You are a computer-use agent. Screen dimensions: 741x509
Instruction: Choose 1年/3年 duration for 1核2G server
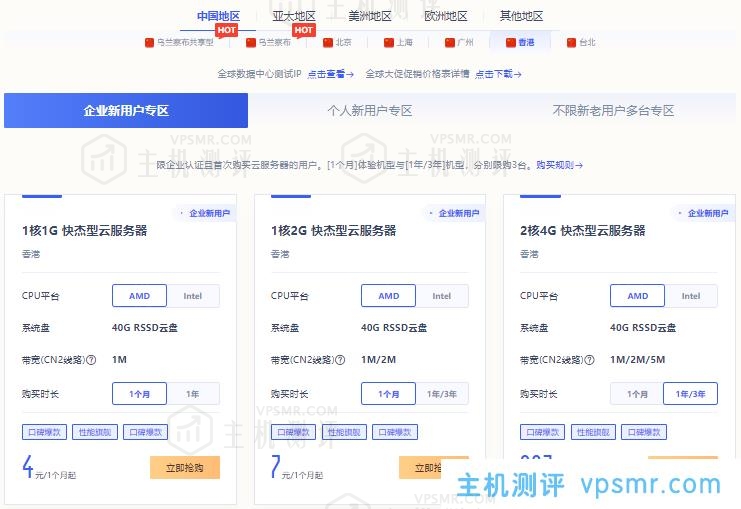click(442, 394)
